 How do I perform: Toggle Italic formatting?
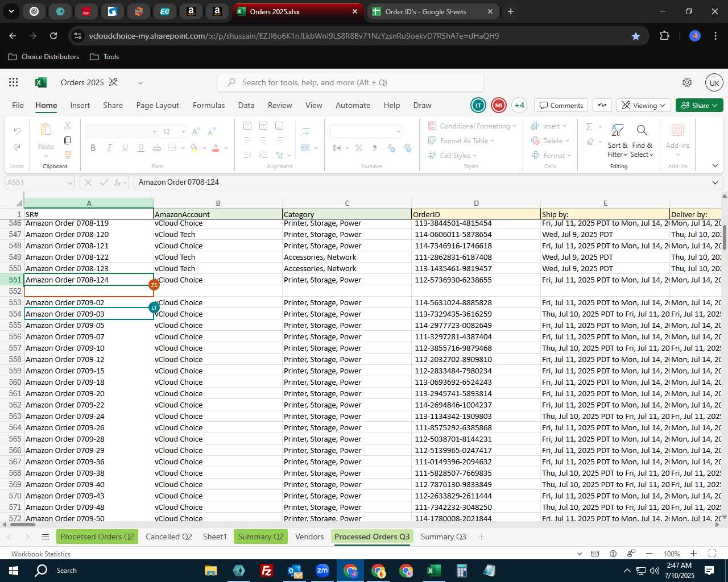tap(109, 148)
